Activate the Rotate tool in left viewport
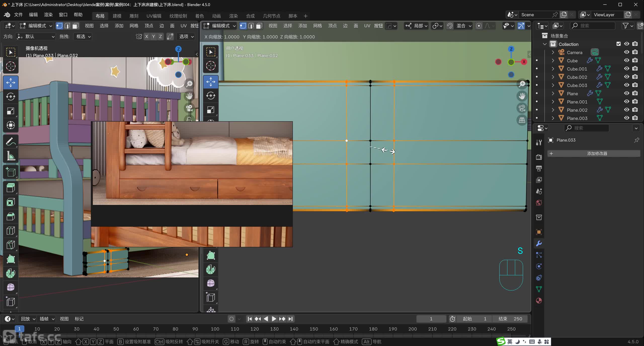Image resolution: width=644 pixels, height=346 pixels. pos(11,96)
